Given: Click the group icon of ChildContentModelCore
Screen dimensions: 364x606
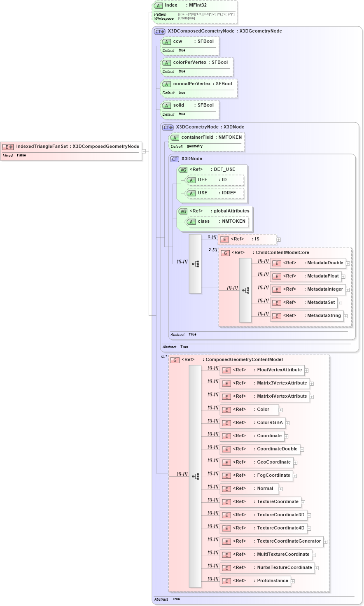Looking at the screenshot, I should (x=225, y=253).
